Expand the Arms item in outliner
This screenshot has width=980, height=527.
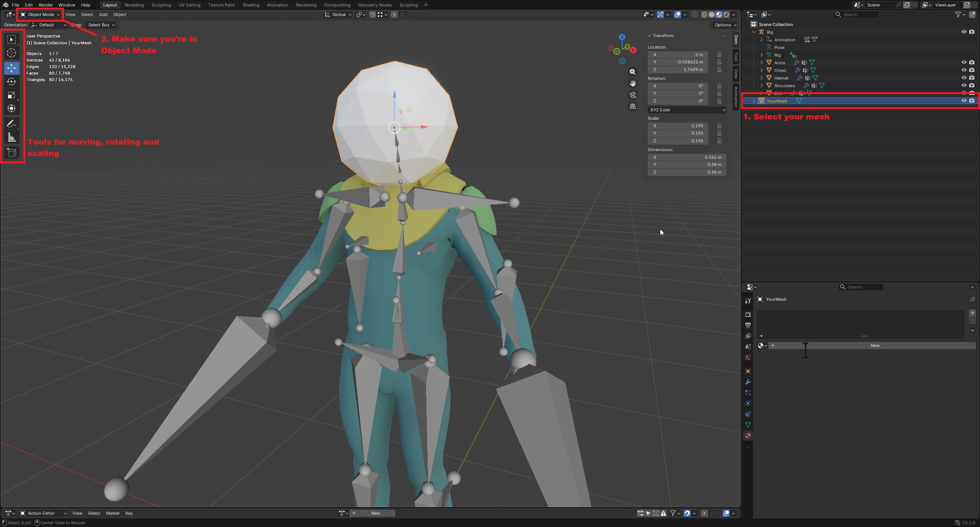[761, 62]
